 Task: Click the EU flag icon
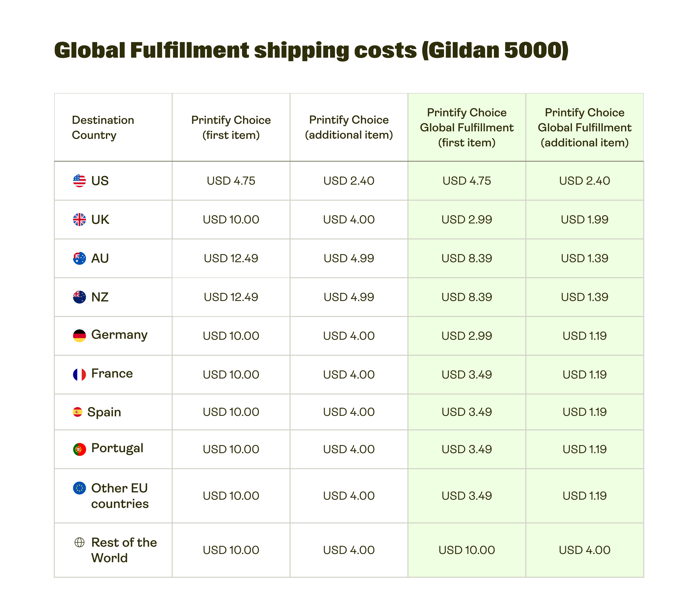click(x=79, y=488)
